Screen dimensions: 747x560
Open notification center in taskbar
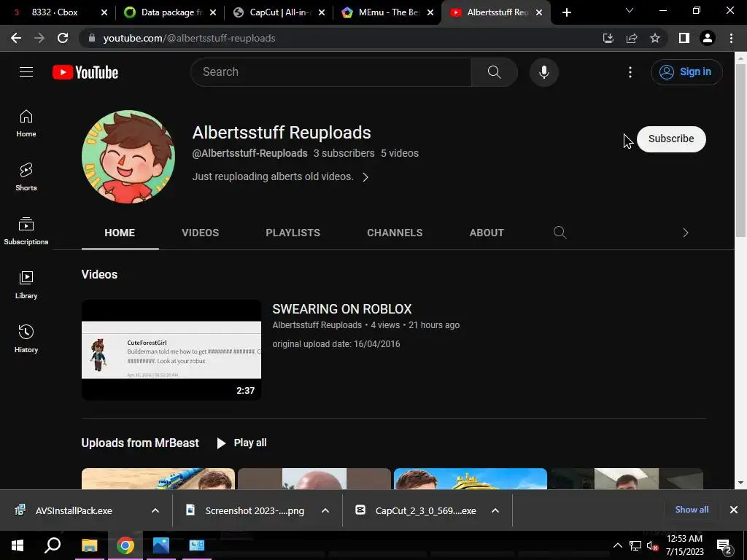point(724,545)
